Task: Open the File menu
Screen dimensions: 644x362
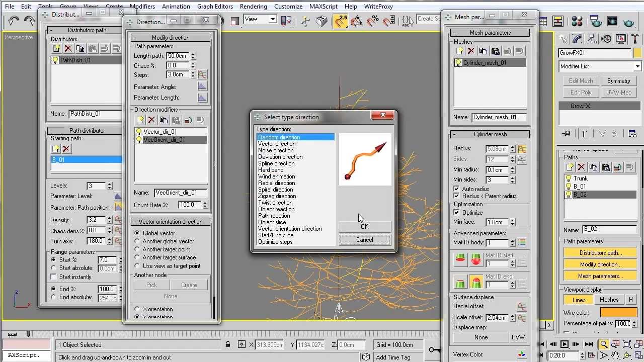Action: (x=10, y=7)
